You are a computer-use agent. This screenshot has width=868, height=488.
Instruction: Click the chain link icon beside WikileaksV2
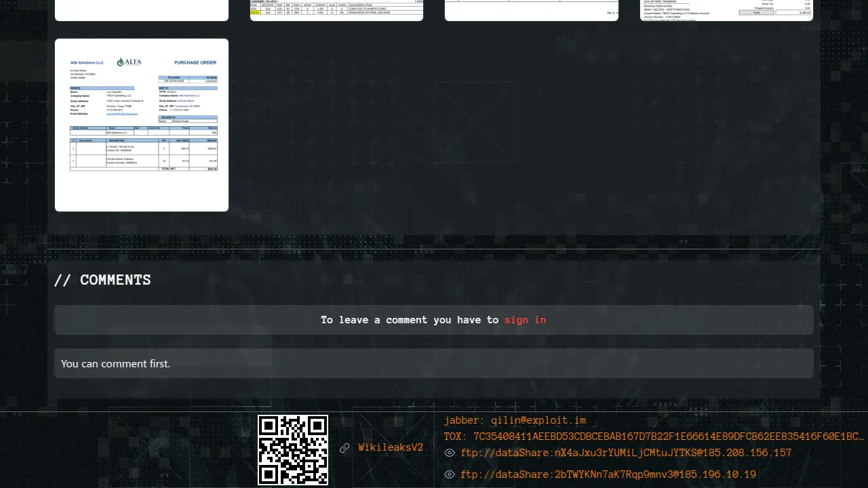344,448
